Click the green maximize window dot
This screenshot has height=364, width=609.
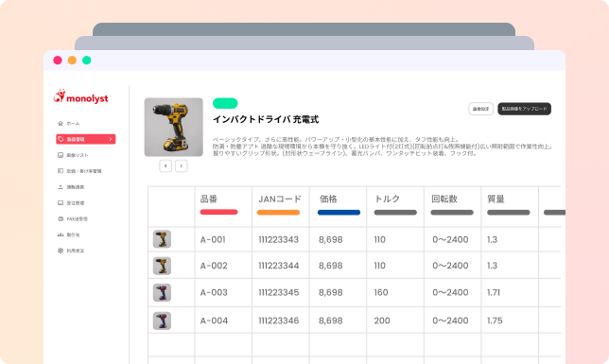[x=87, y=61]
